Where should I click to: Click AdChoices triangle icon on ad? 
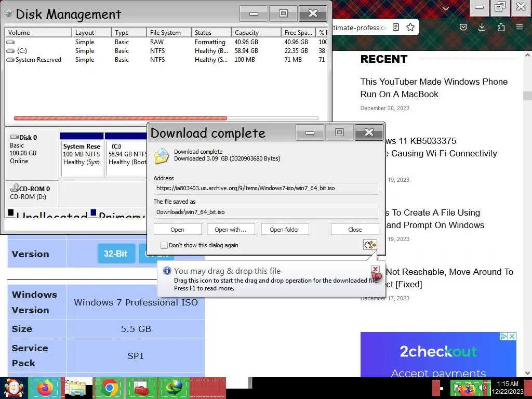(504, 336)
